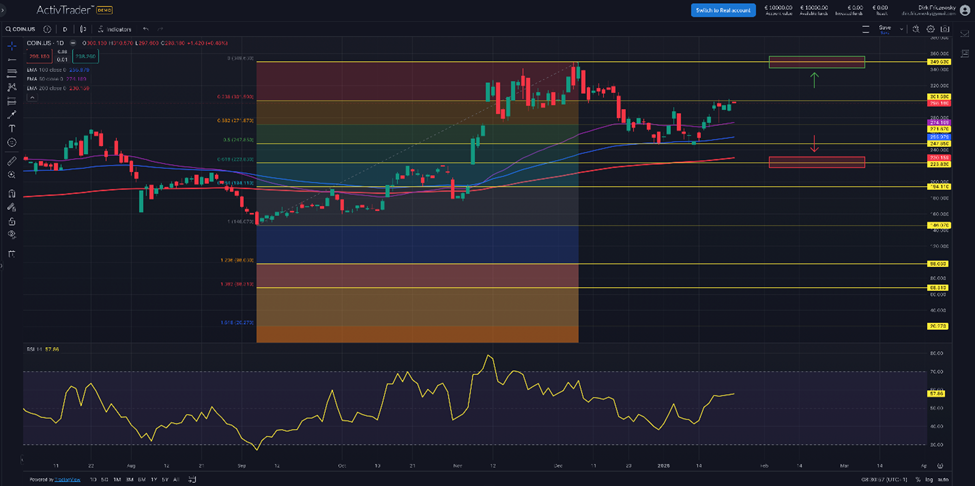
Task: Pick the ruler measure tool
Action: pyautogui.click(x=12, y=161)
